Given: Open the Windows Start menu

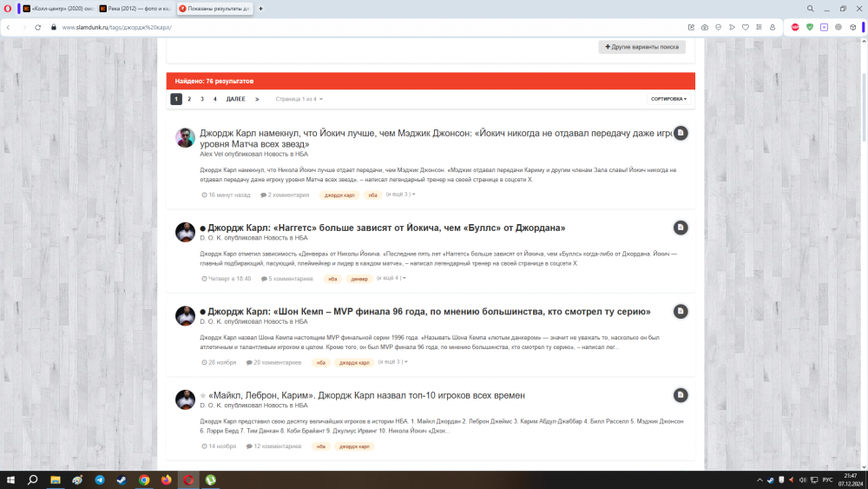Looking at the screenshot, I should click(10, 480).
